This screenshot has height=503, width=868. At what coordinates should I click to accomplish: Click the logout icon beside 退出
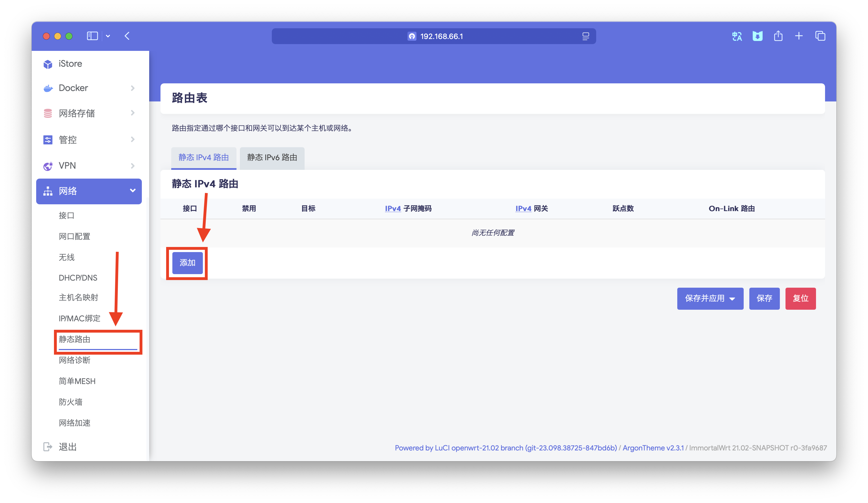click(48, 446)
